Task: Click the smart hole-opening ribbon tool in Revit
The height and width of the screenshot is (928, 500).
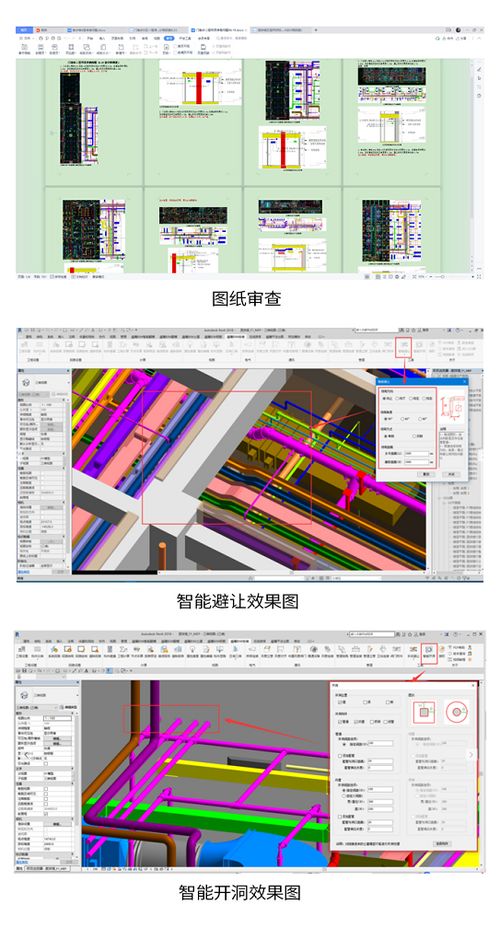Action: (x=428, y=653)
